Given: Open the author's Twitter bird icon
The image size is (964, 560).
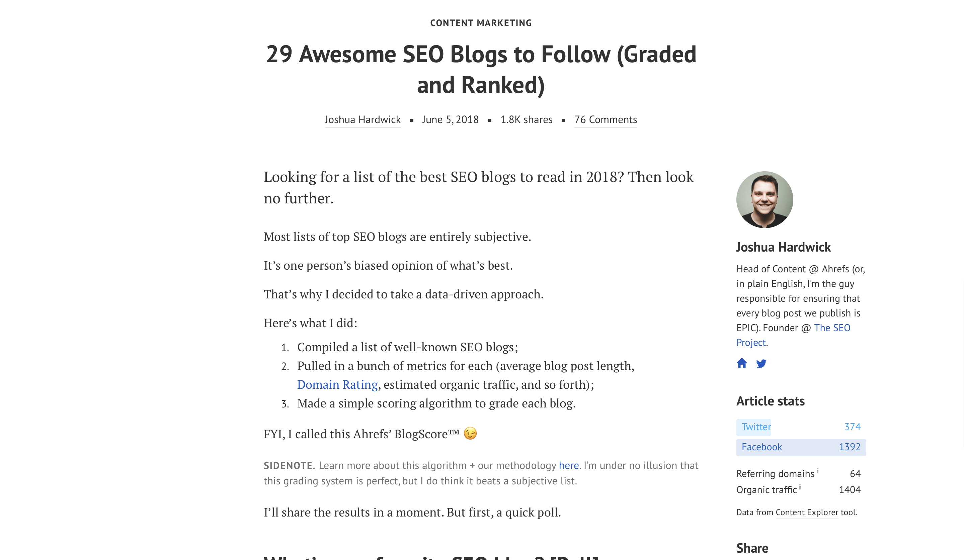Looking at the screenshot, I should pos(761,364).
